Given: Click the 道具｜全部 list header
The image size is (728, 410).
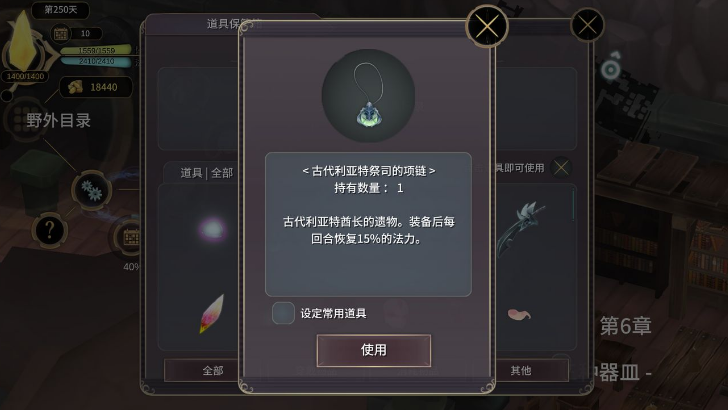Looking at the screenshot, I should (x=207, y=173).
